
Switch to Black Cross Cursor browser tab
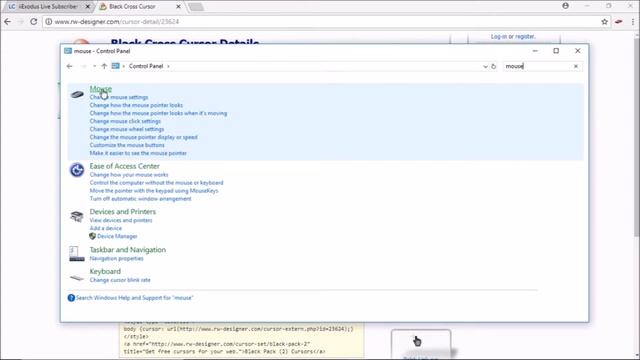coord(138,7)
